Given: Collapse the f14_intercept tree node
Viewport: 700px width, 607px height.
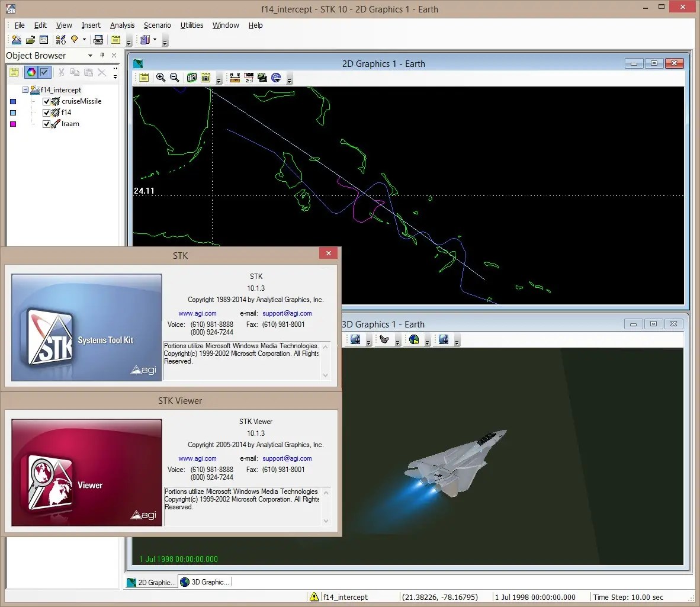Looking at the screenshot, I should (x=25, y=89).
